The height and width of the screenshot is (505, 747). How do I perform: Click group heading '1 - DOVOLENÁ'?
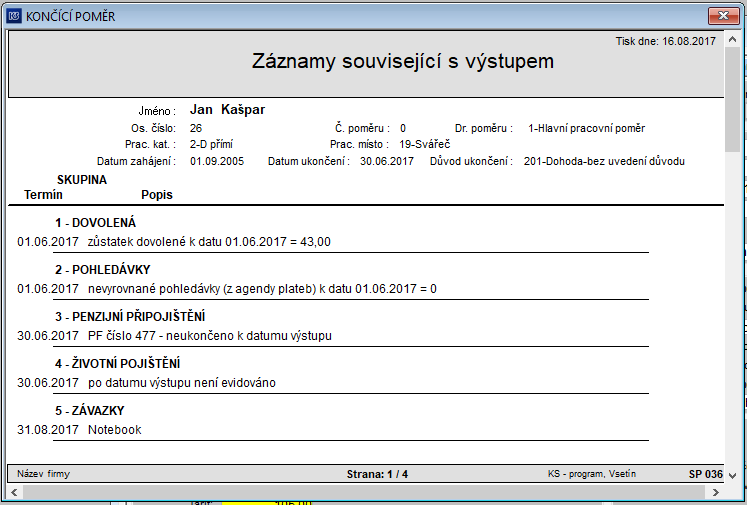95,222
